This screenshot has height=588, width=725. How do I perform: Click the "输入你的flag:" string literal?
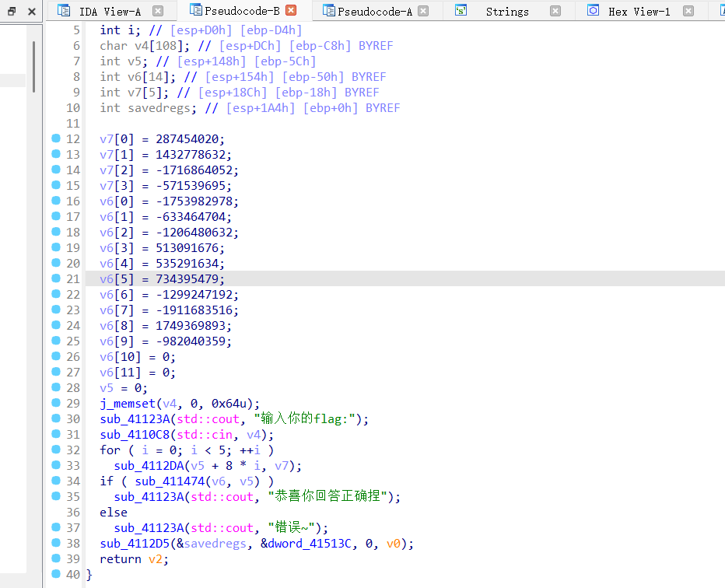[x=304, y=419]
